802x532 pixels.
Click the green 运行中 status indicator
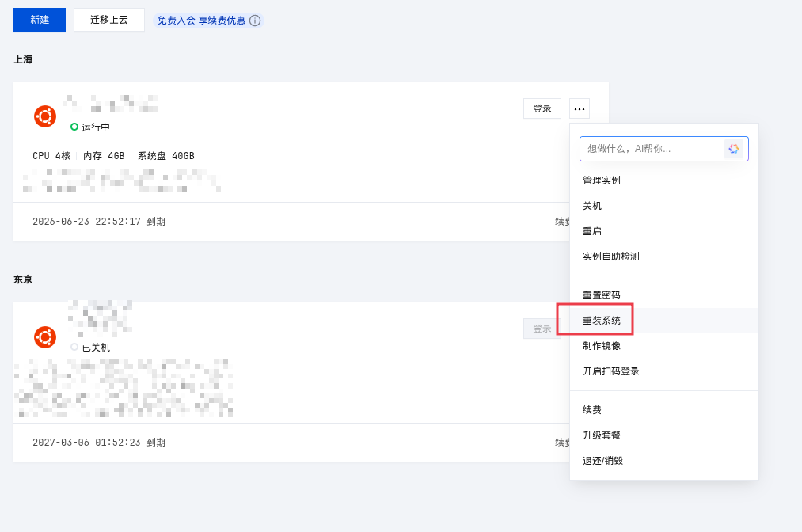74,127
